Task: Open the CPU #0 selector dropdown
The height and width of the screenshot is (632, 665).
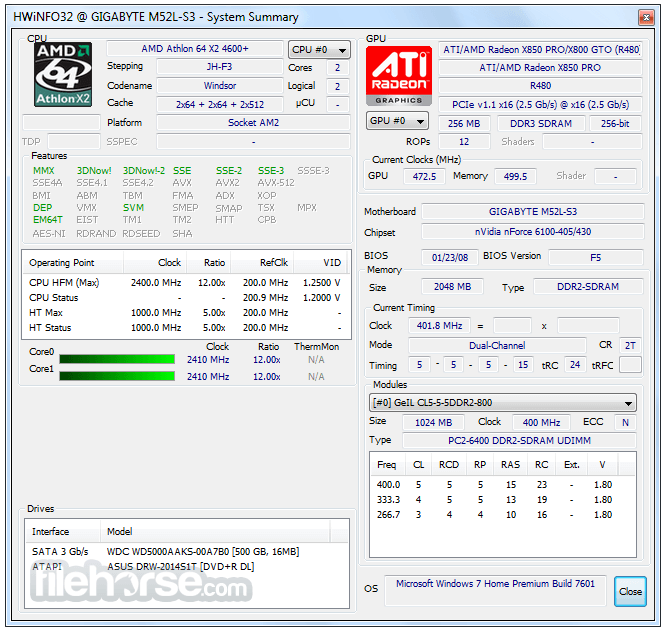Action: (x=319, y=50)
